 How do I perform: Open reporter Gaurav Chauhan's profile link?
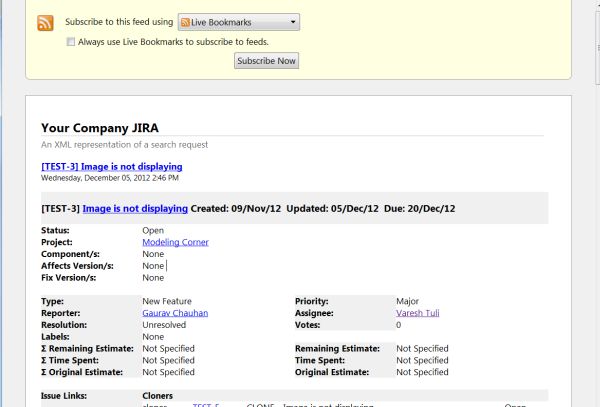click(x=175, y=313)
